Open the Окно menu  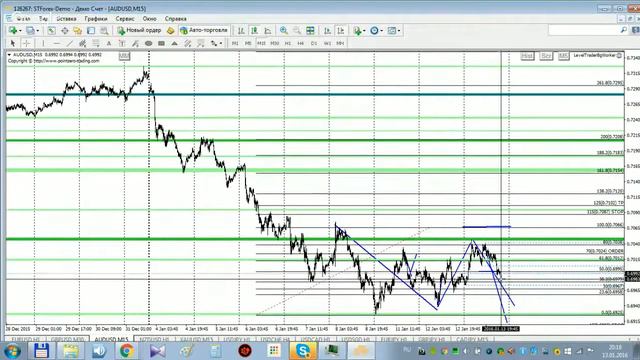click(149, 19)
